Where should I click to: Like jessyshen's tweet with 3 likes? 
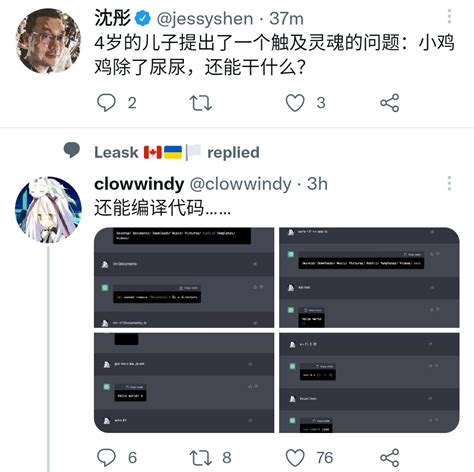coord(295,102)
